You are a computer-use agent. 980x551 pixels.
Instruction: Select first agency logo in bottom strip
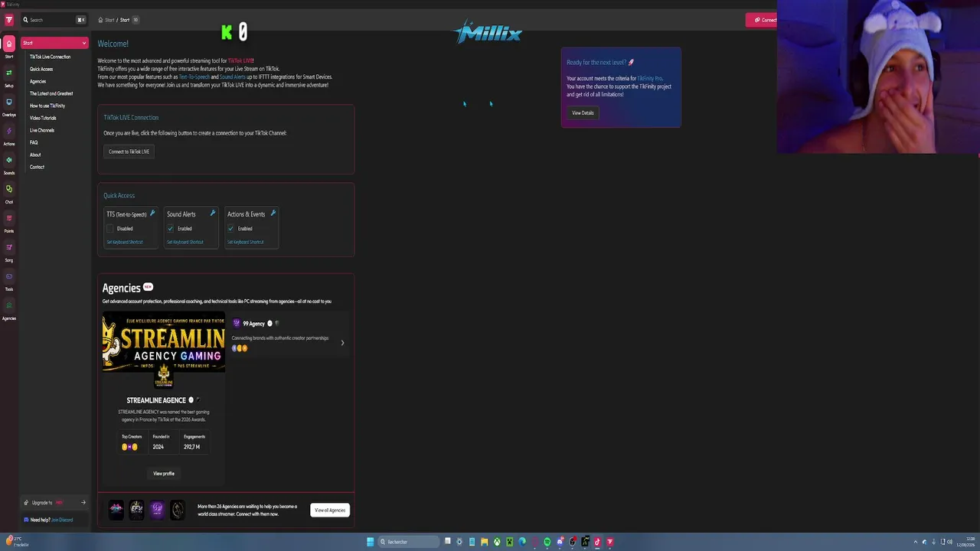pos(116,509)
